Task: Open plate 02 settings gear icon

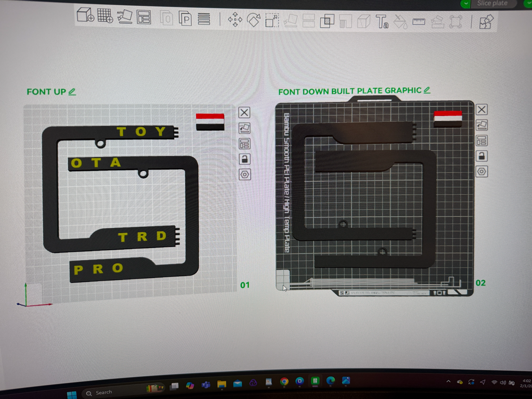Action: coord(482,172)
